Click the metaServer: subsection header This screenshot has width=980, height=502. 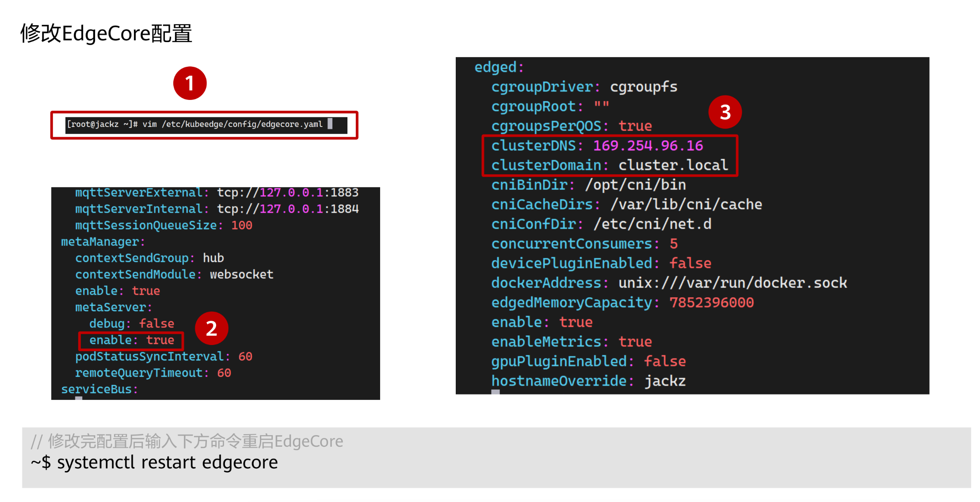tap(113, 307)
